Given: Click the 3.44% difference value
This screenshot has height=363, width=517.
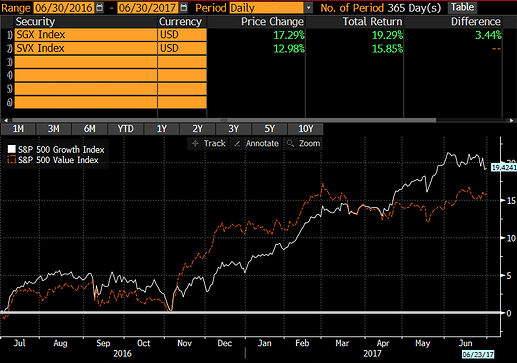Looking at the screenshot, I should pos(488,35).
